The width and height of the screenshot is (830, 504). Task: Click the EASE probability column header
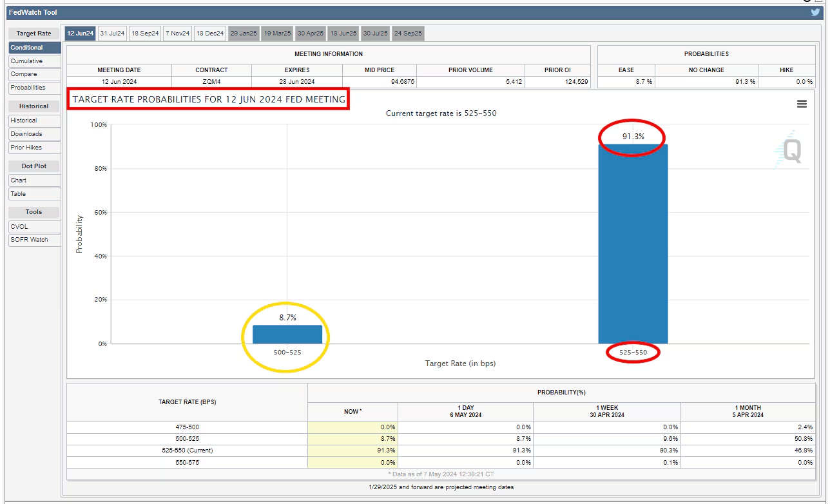tap(626, 70)
